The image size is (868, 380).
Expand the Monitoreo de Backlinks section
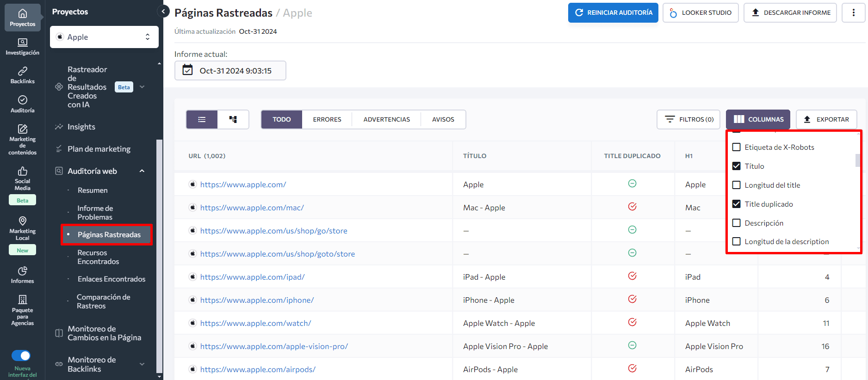(x=142, y=364)
